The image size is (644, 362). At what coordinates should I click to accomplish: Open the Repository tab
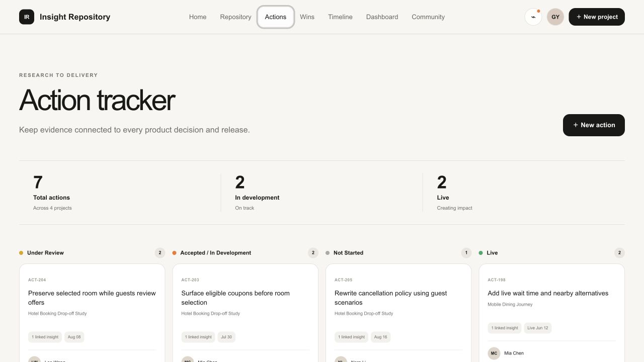[235, 17]
